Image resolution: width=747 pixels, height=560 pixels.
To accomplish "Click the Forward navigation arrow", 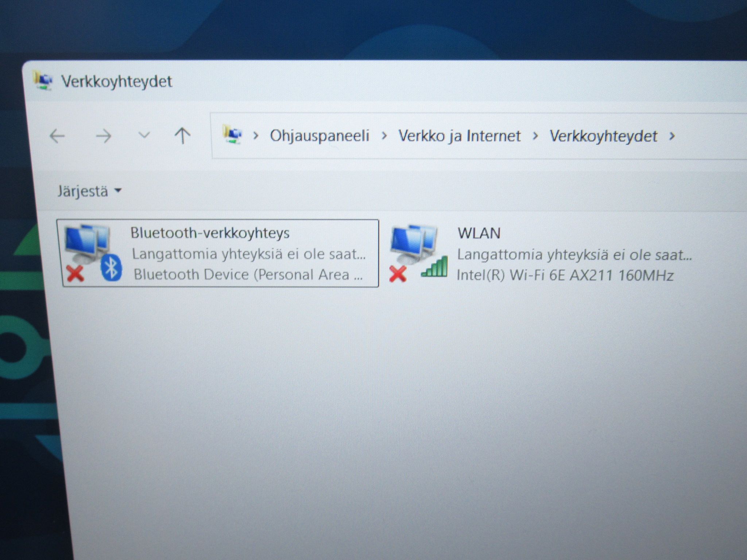I will click(x=103, y=136).
